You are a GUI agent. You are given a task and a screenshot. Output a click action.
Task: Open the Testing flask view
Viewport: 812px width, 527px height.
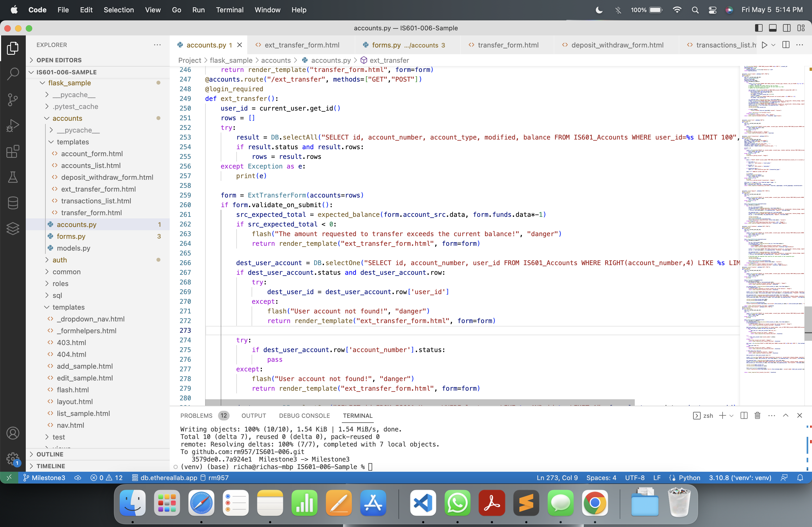pos(13,177)
